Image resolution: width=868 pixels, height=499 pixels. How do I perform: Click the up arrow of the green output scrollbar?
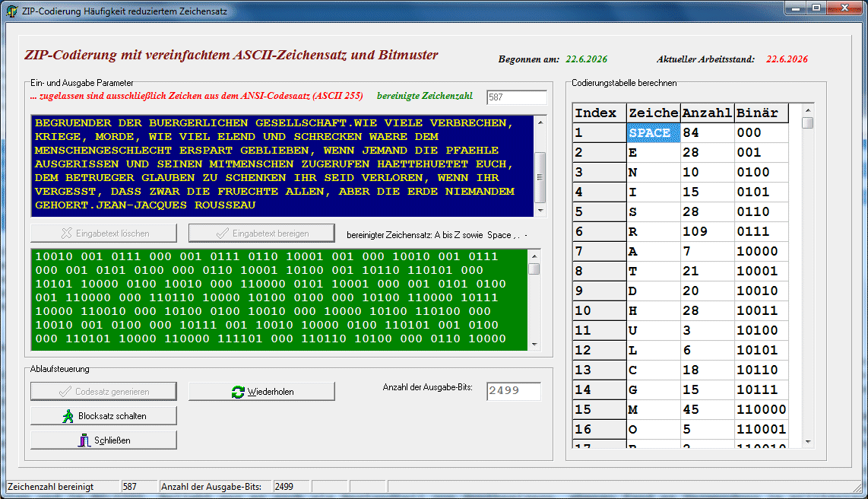pyautogui.click(x=534, y=256)
